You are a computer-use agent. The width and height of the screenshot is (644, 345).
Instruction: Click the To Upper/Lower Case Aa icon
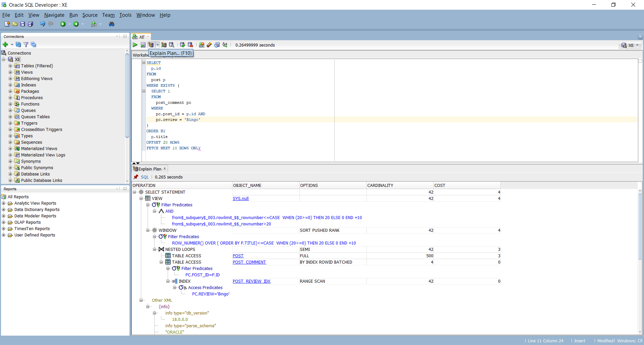click(225, 45)
